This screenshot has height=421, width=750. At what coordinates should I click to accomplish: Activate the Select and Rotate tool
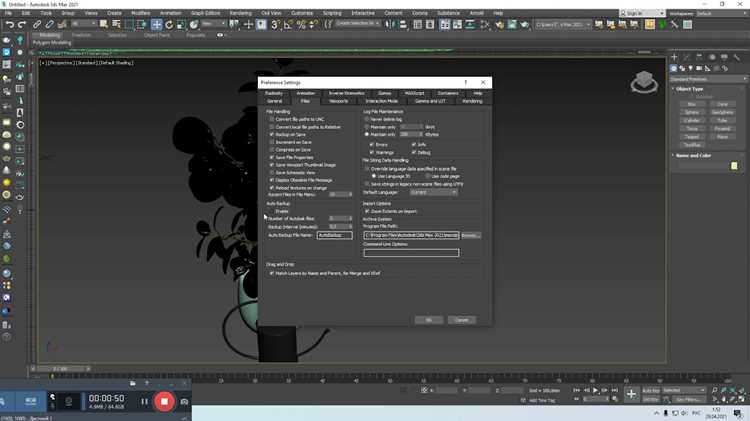tap(169, 24)
